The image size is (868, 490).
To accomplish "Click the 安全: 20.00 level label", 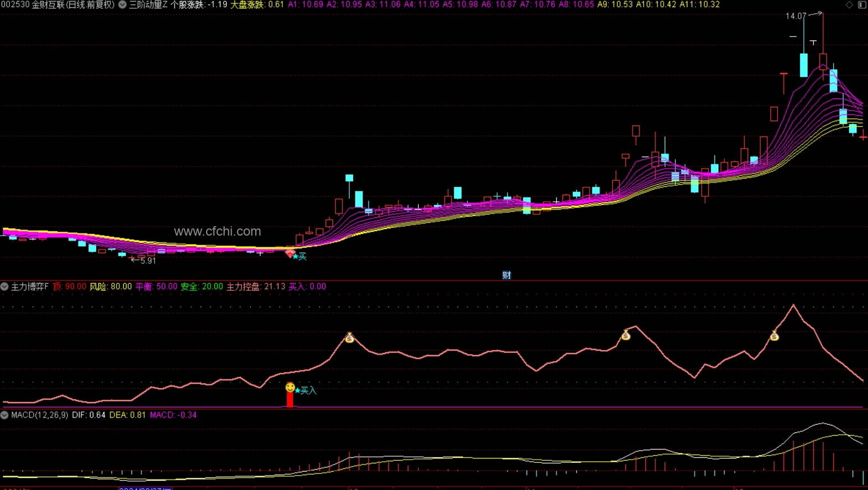I will 202,286.
